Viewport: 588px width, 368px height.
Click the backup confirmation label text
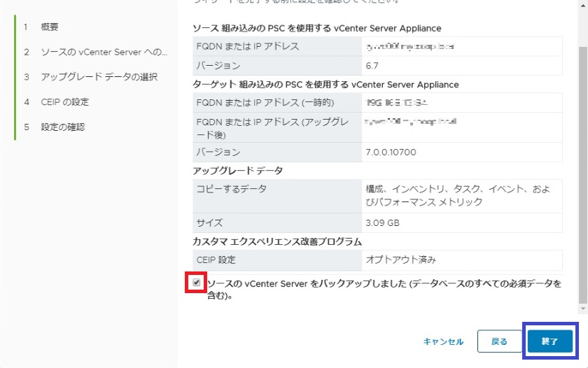tap(384, 290)
